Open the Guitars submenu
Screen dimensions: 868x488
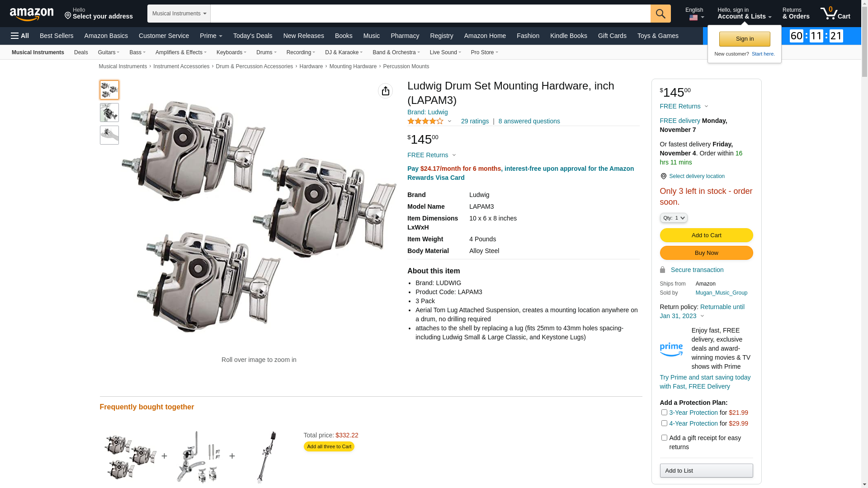coord(108,52)
